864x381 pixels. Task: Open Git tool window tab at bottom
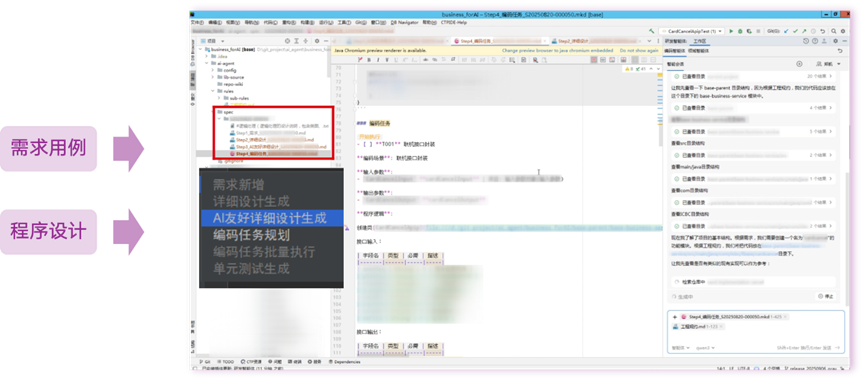(204, 362)
